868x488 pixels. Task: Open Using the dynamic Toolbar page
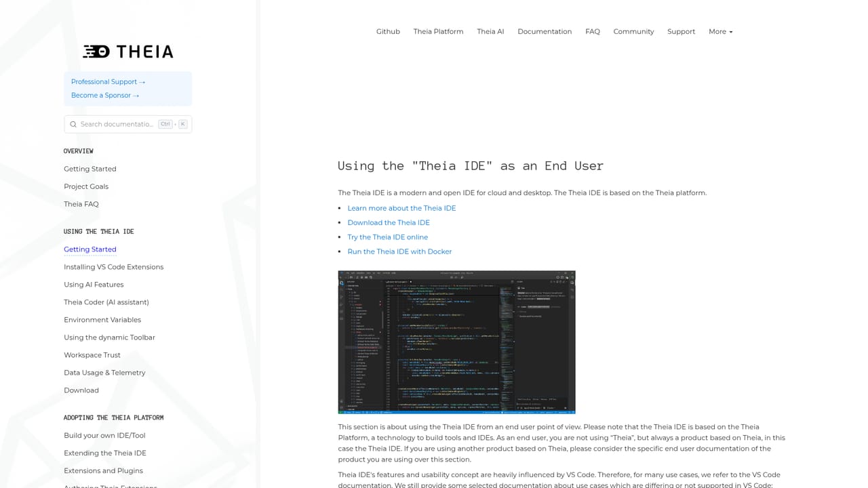[x=110, y=338]
